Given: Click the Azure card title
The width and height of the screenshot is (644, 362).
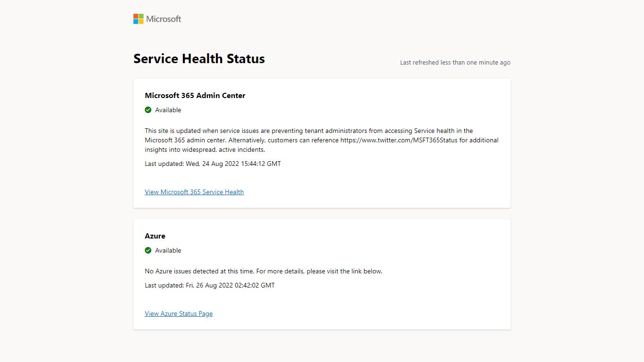Looking at the screenshot, I should (155, 236).
